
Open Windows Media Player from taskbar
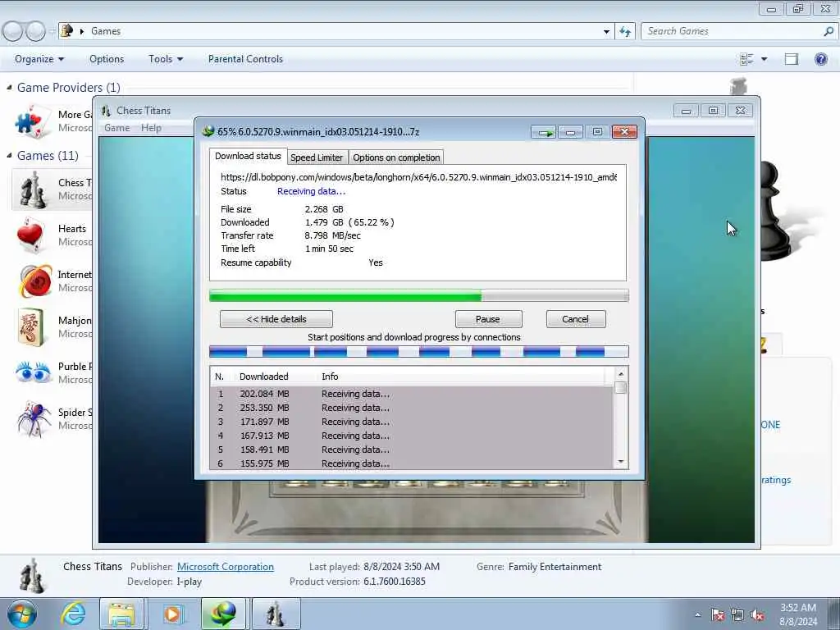pyautogui.click(x=172, y=614)
